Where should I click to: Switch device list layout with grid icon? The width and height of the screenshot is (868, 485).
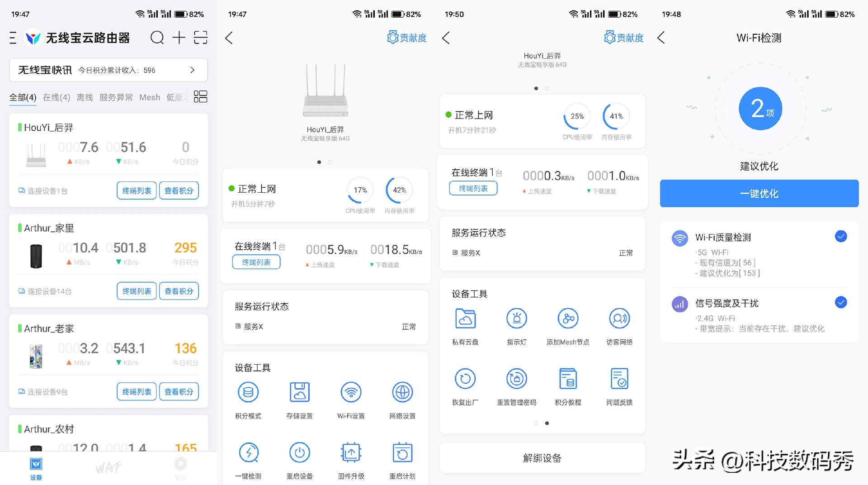coord(200,96)
